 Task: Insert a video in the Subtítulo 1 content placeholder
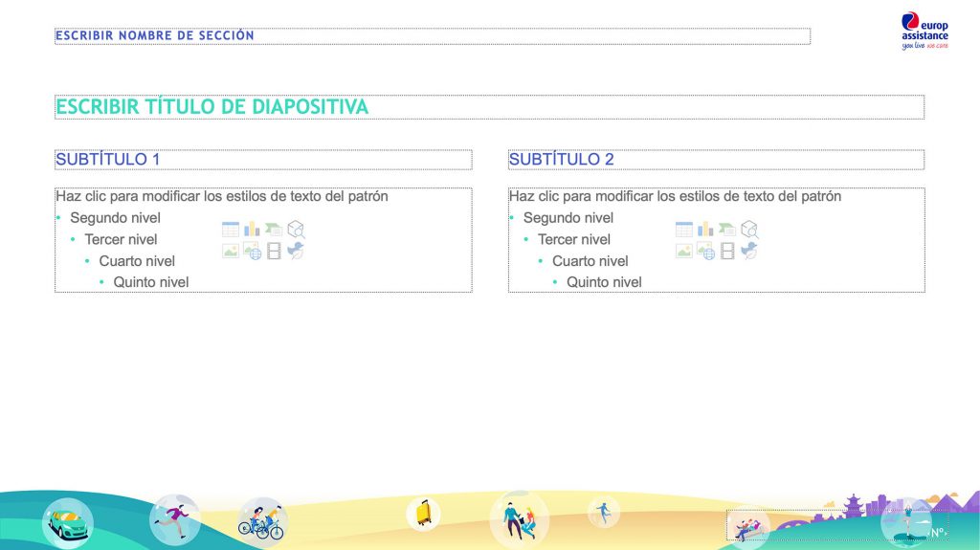[x=274, y=252]
